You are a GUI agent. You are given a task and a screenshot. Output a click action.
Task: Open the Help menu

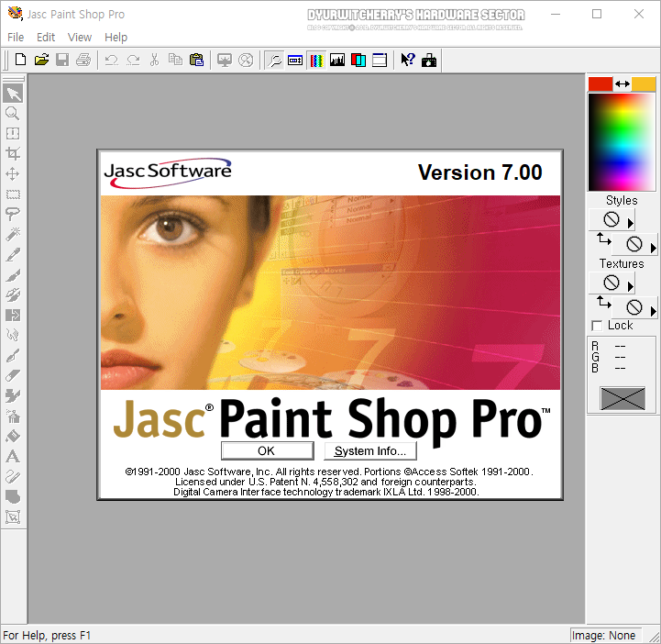[116, 37]
